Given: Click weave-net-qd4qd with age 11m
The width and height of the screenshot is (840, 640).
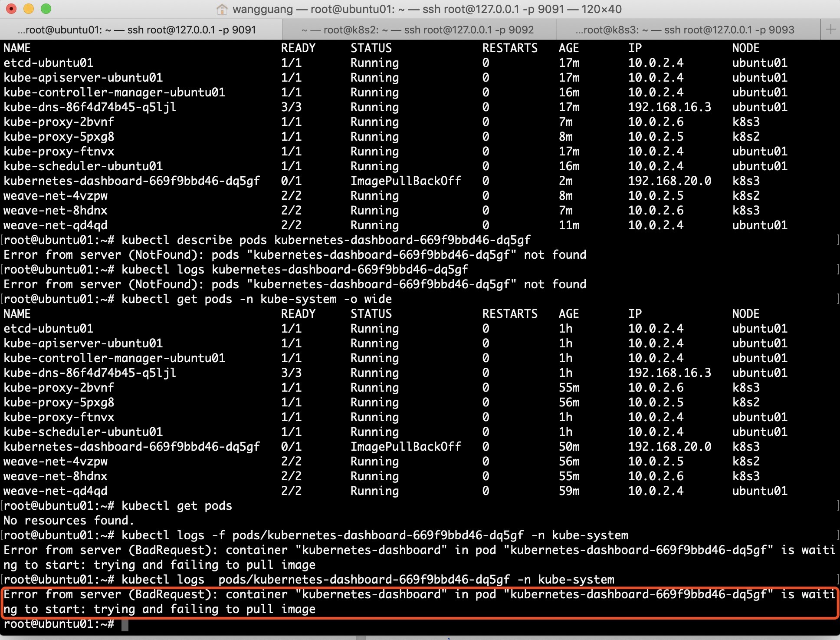Looking at the screenshot, I should [55, 225].
